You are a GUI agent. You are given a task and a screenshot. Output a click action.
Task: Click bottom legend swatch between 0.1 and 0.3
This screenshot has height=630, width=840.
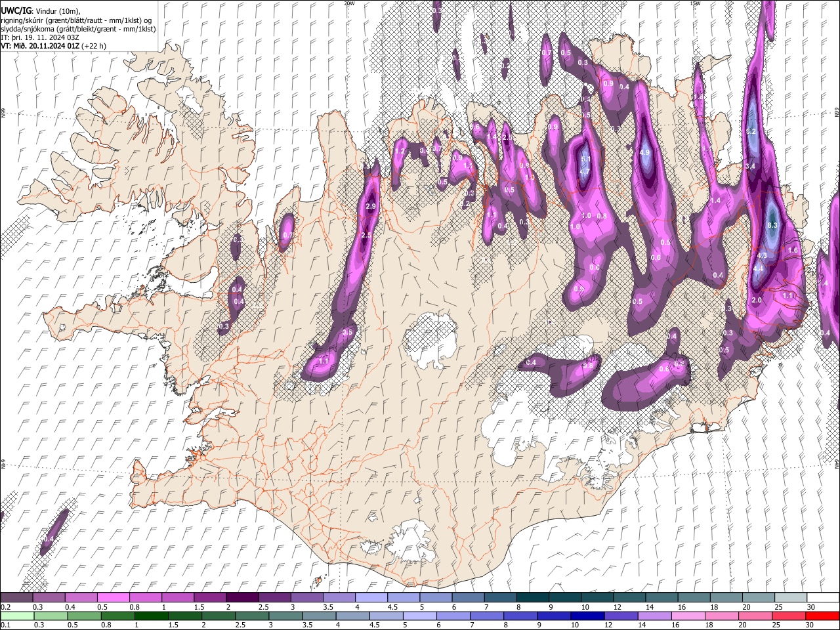17,616
